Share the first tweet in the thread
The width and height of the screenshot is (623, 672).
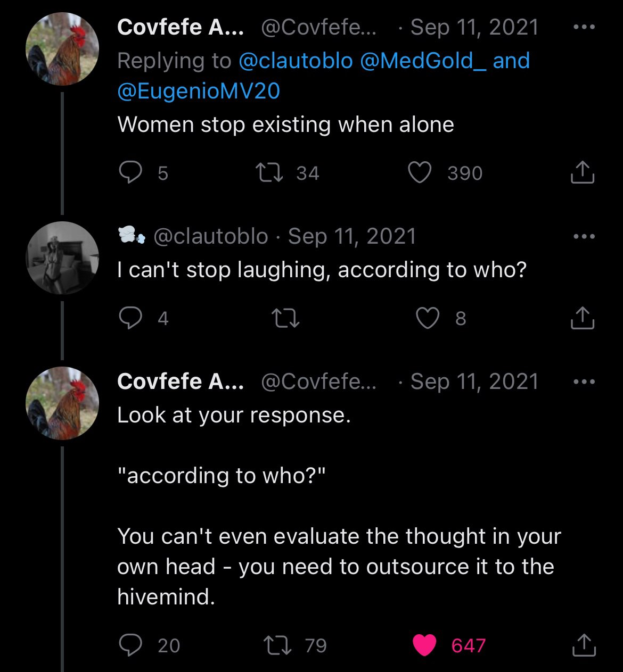(582, 173)
